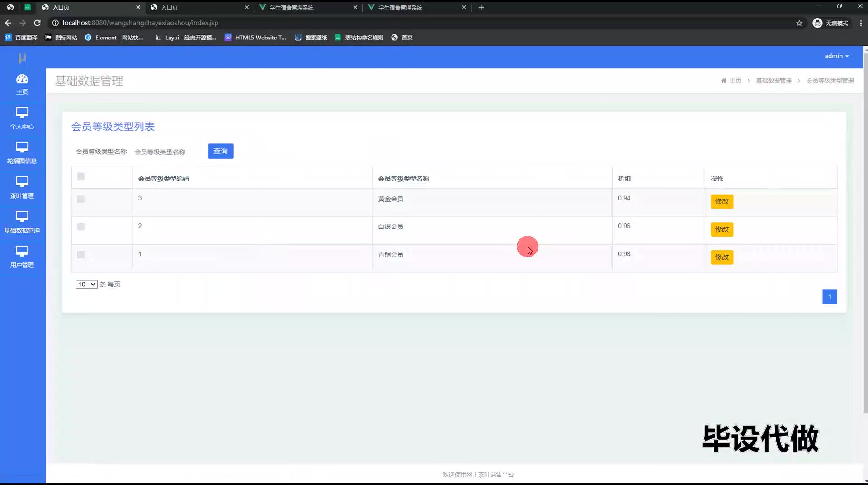Screen dimensions: 868x485
Task: Expand the admin user dropdown
Action: 836,56
